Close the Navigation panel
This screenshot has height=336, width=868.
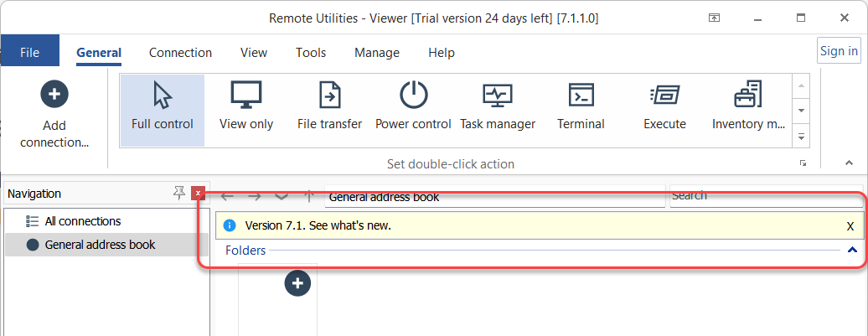click(199, 193)
